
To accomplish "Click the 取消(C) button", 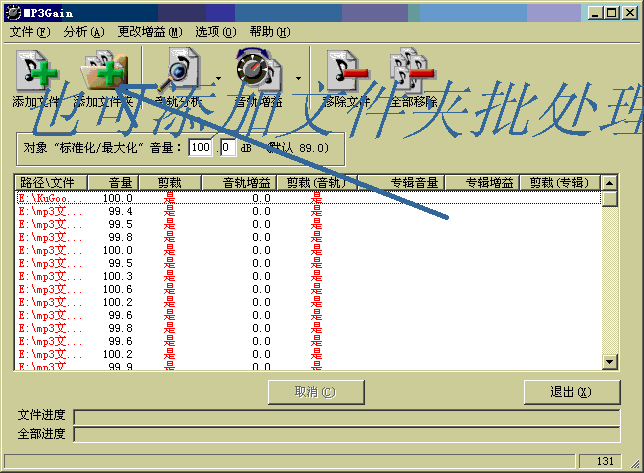I will coord(316,392).
